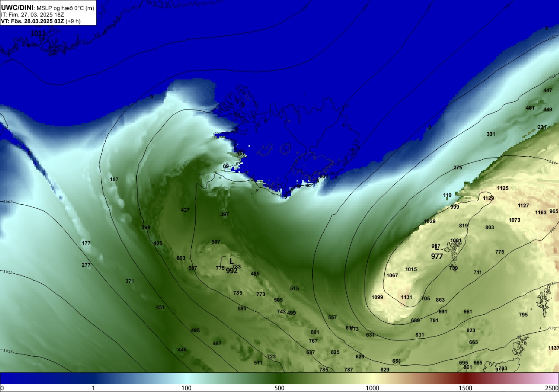The height and width of the screenshot is (392, 559).
Task: Click the 451 height value
Action: [160, 307]
